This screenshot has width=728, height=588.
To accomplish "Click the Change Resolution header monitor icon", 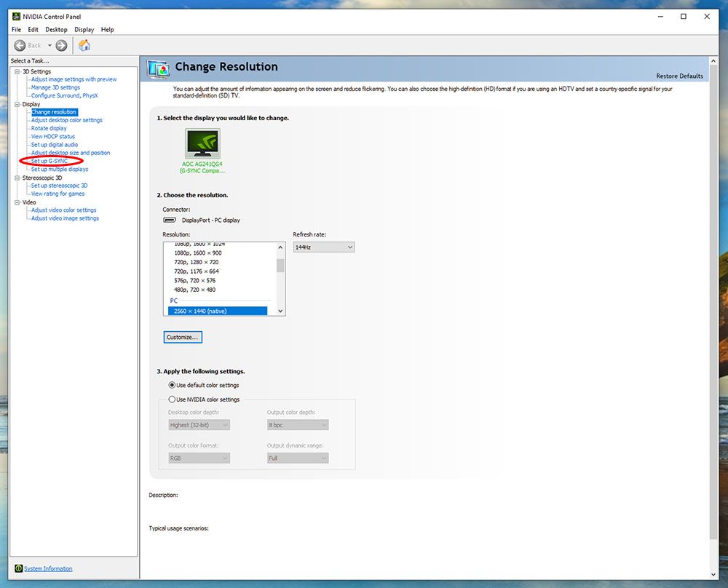I will coord(159,67).
